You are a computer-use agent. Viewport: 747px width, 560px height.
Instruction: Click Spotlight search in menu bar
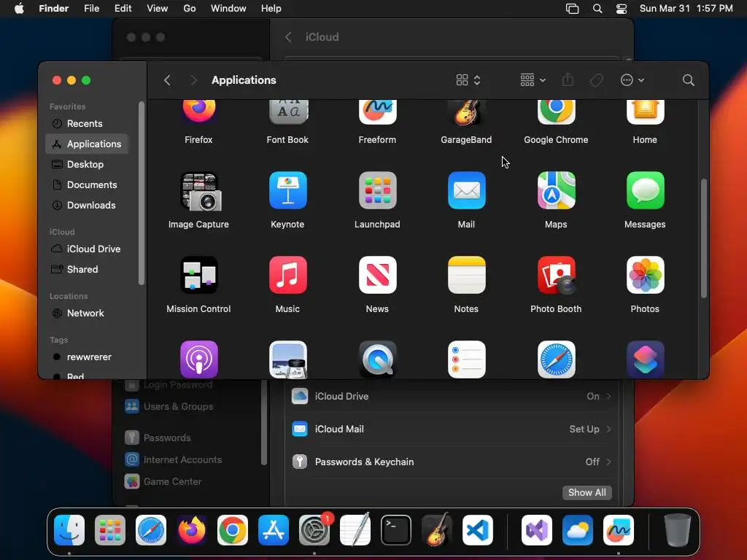pyautogui.click(x=597, y=9)
